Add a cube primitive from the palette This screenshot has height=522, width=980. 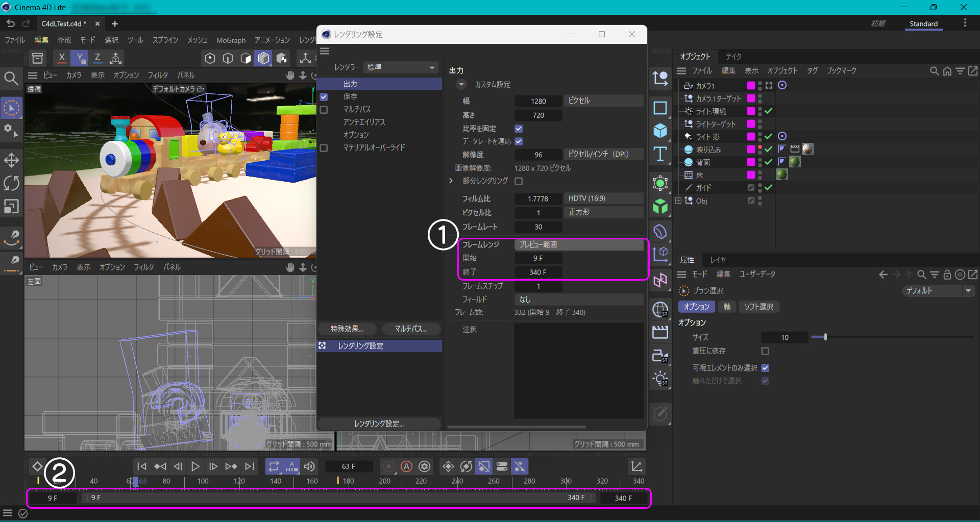(660, 131)
